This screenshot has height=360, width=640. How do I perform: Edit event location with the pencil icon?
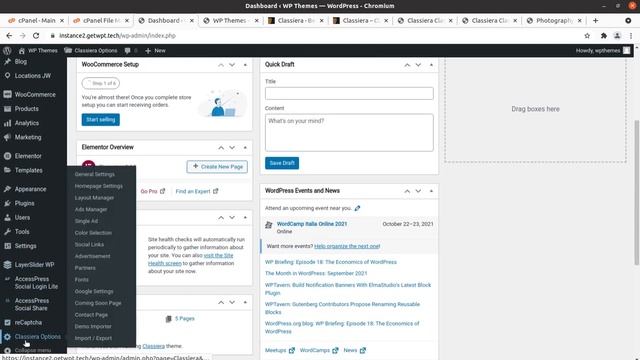coord(357,208)
